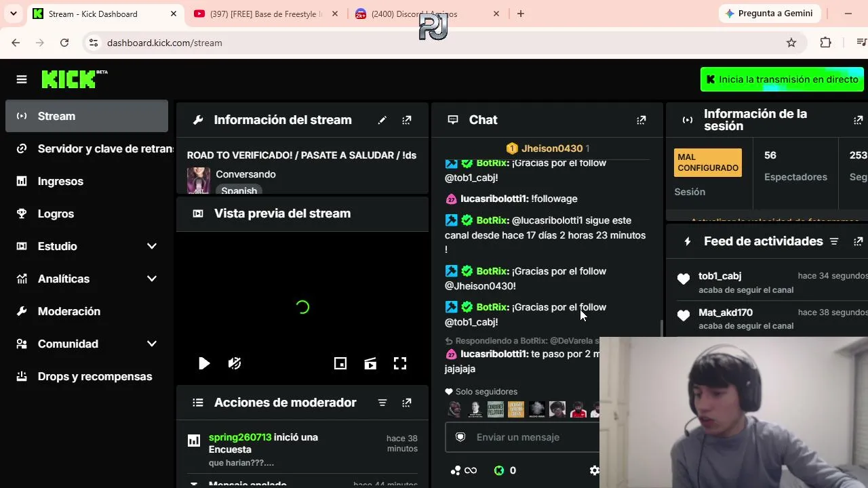Image resolution: width=868 pixels, height=488 pixels.
Task: Click the poll icon beside spring260713
Action: click(194, 441)
